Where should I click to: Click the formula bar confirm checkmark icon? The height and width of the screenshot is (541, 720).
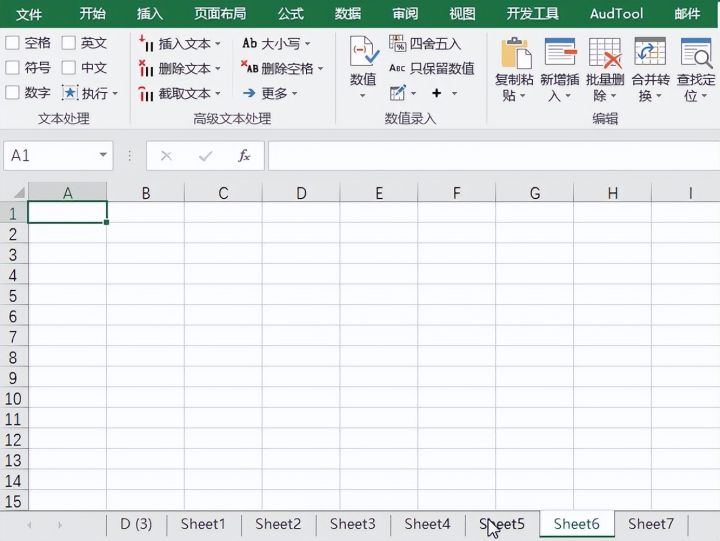[205, 156]
